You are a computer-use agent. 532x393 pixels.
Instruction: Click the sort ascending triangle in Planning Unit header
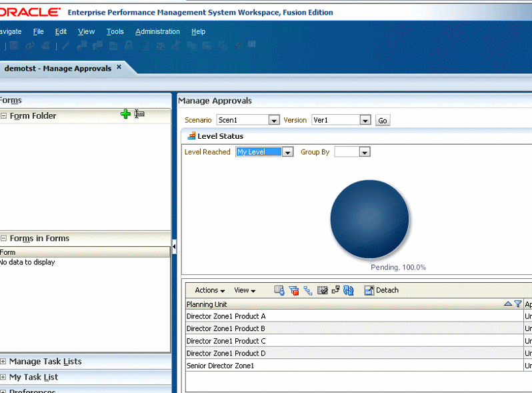(508, 304)
